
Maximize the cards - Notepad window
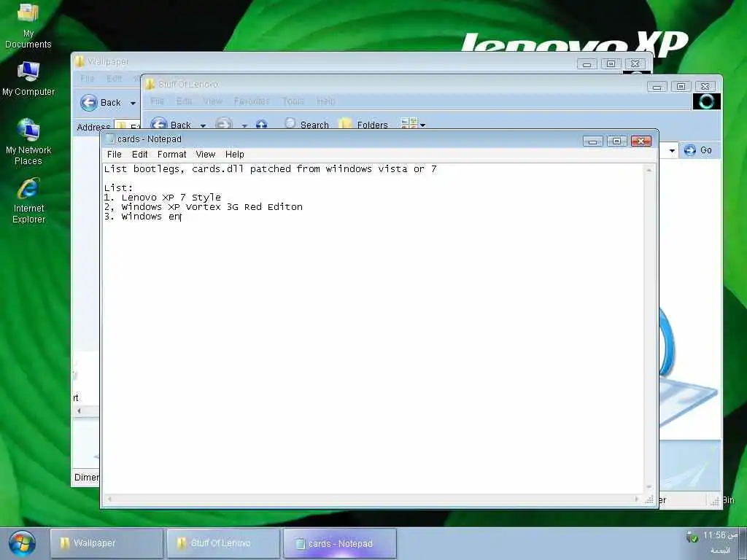[x=616, y=141]
